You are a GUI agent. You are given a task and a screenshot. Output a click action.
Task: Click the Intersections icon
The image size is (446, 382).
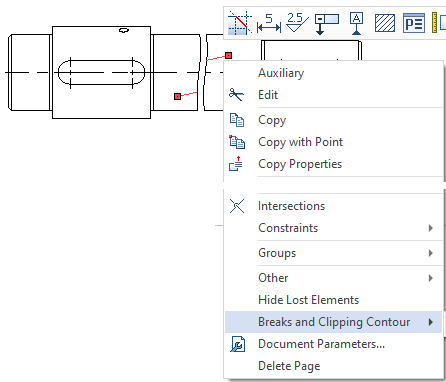tap(237, 206)
